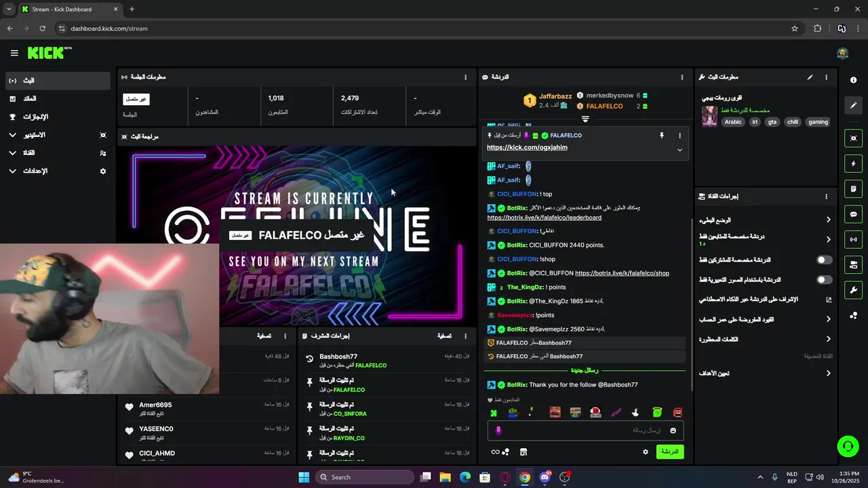The height and width of the screenshot is (488, 868).
Task: Click the wrench icon in right sidebar
Action: click(853, 290)
